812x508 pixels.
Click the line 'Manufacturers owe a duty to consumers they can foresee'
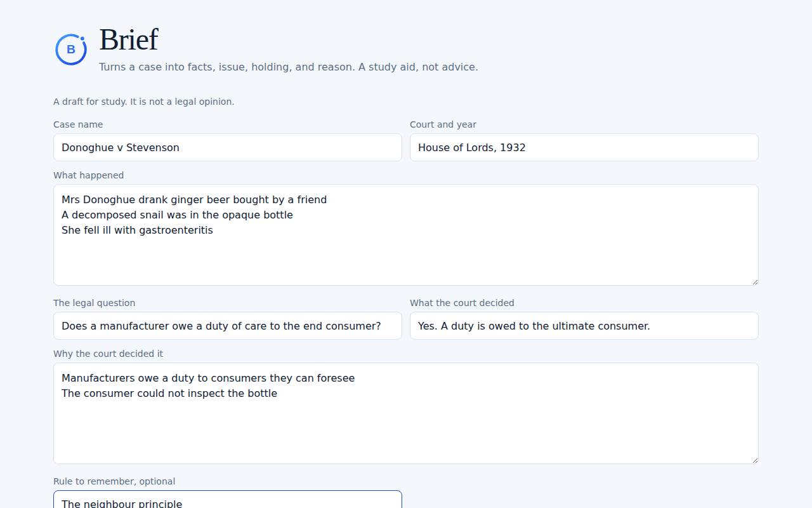(x=208, y=378)
